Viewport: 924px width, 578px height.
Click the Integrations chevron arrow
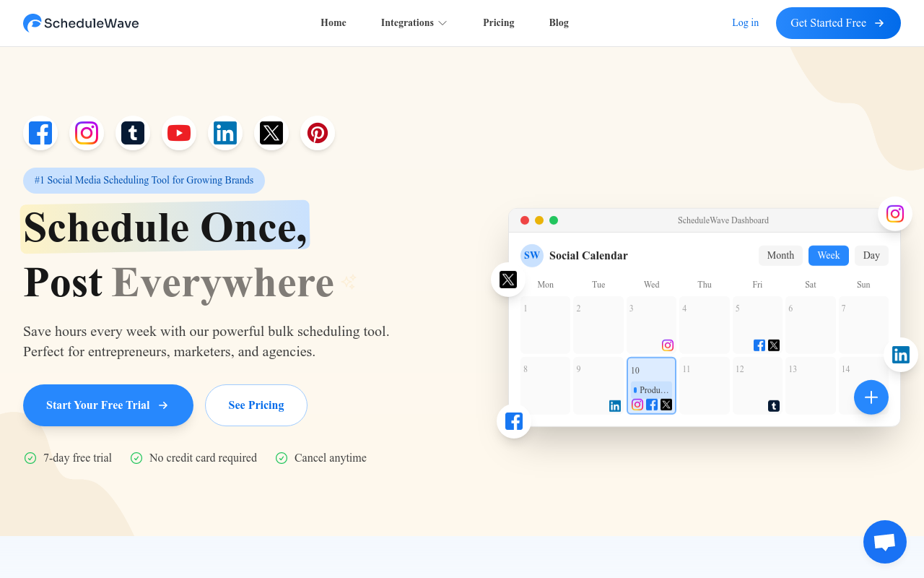pos(443,23)
